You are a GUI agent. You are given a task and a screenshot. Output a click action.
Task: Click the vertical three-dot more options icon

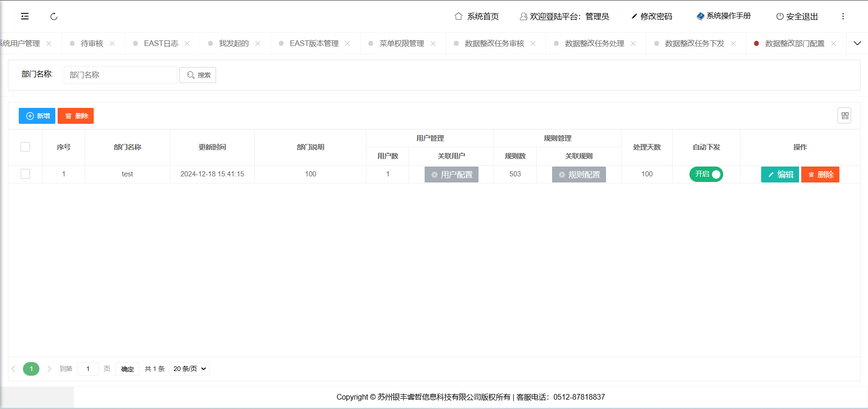coord(843,16)
